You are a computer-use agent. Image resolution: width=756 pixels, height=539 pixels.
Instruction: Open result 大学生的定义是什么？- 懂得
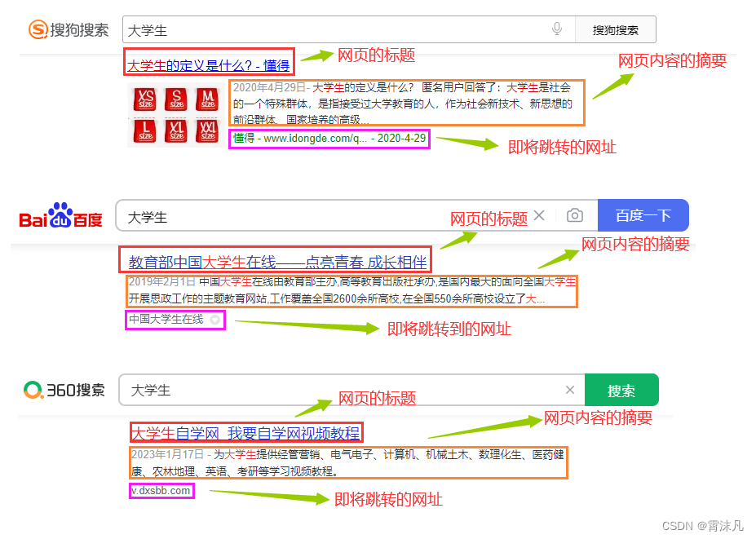click(208, 65)
